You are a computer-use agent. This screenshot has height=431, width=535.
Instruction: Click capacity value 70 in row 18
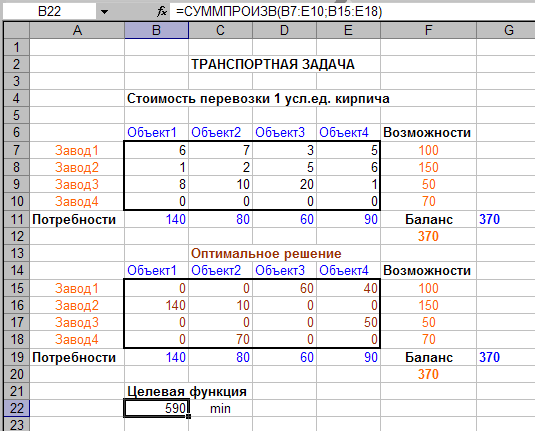429,339
